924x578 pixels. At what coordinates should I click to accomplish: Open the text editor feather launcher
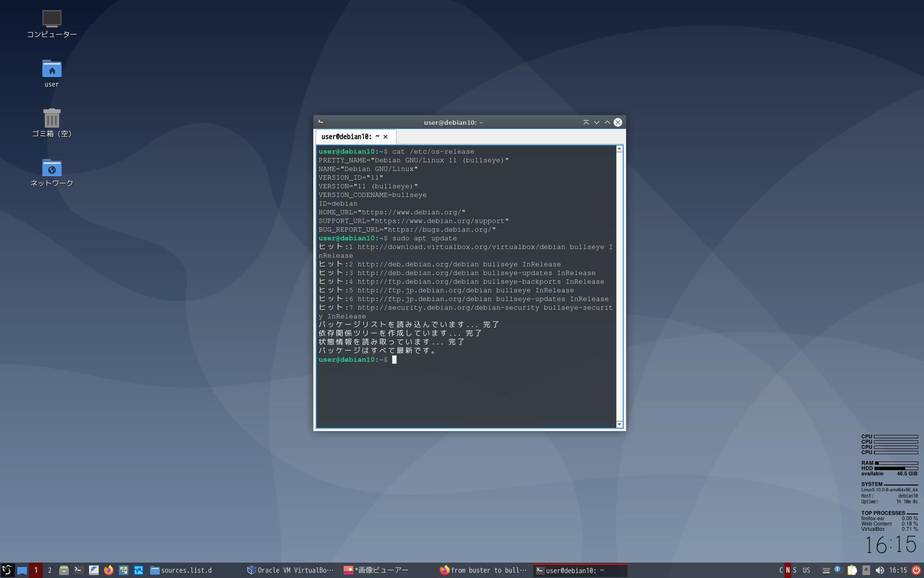pos(93,570)
